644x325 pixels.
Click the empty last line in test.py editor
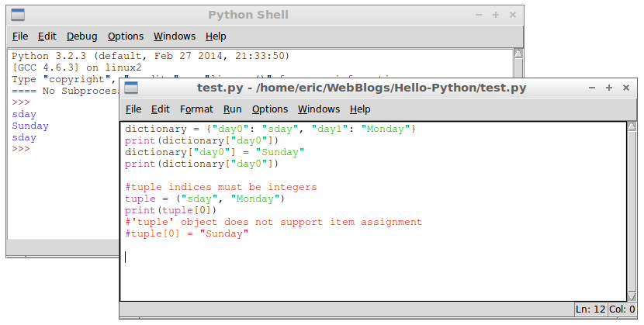373,257
